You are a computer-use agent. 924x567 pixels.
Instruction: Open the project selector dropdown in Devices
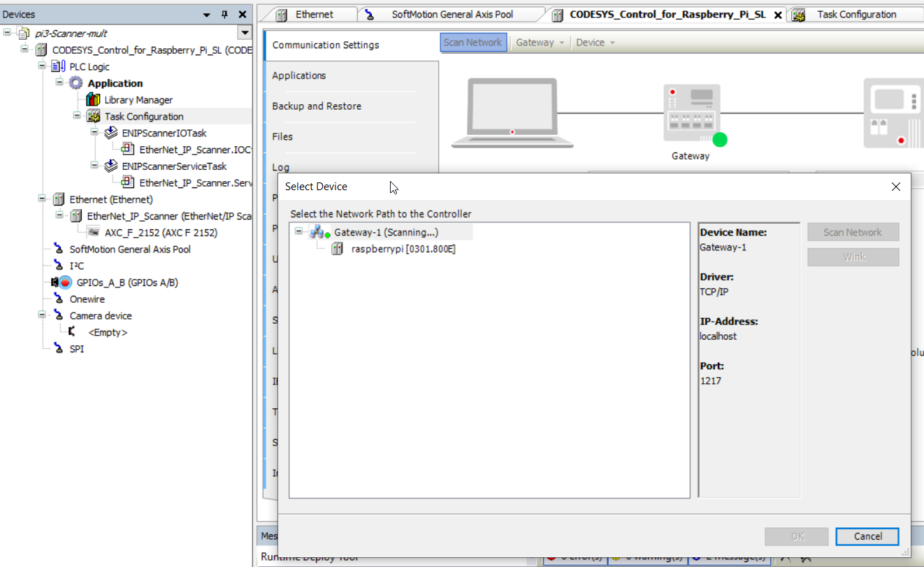coord(245,33)
